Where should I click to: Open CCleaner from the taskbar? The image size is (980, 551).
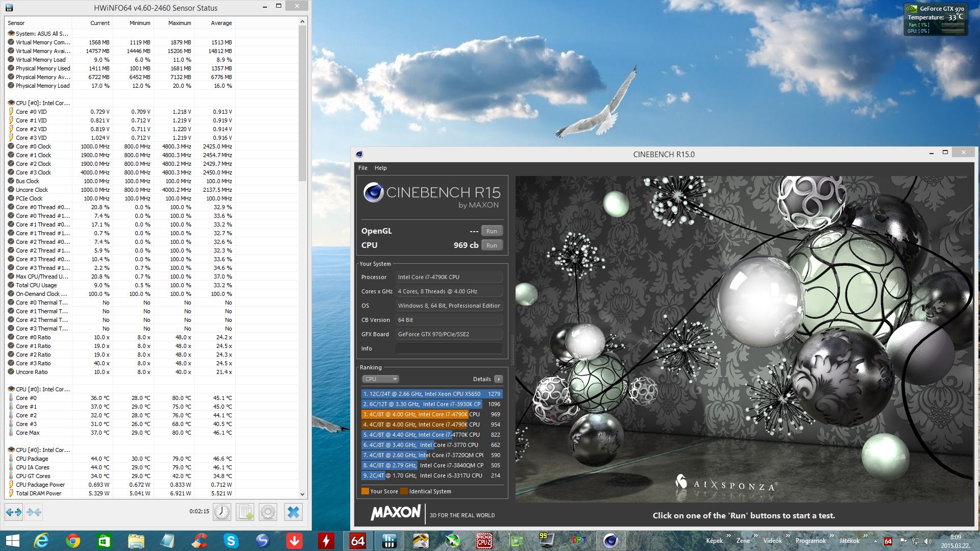199,541
